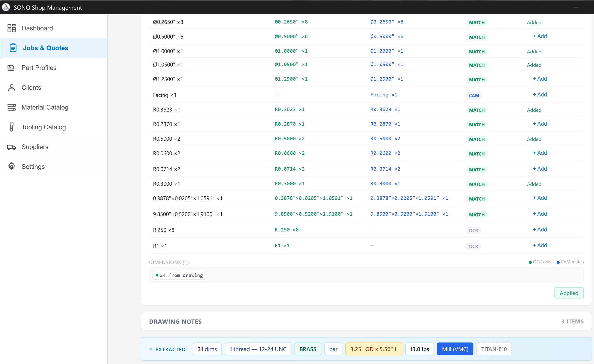This screenshot has width=594, height=364.
Task: Select the Mill (VMC) chip
Action: (x=455, y=349)
